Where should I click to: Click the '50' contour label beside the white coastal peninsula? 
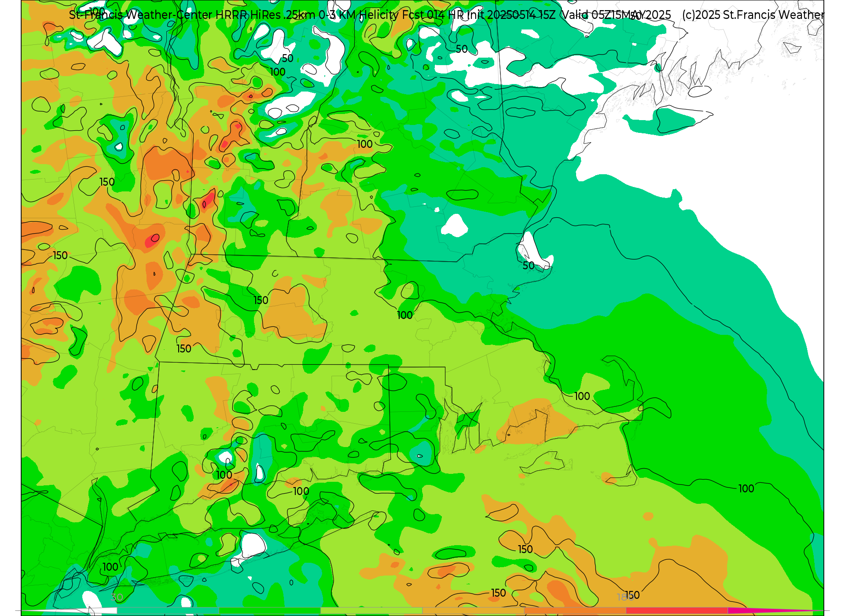pyautogui.click(x=529, y=266)
